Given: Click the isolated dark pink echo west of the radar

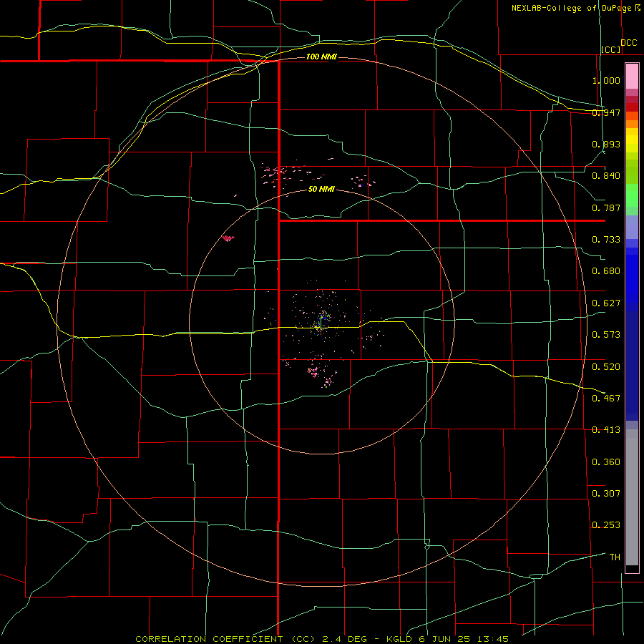Looking at the screenshot, I should click(228, 238).
